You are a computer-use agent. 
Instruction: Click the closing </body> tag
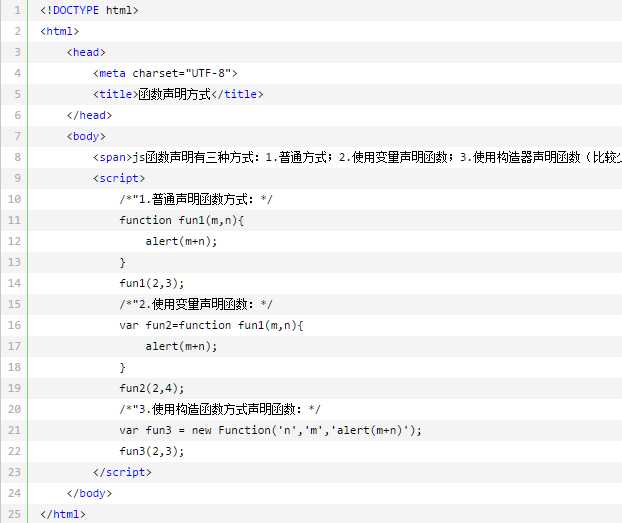coord(89,493)
